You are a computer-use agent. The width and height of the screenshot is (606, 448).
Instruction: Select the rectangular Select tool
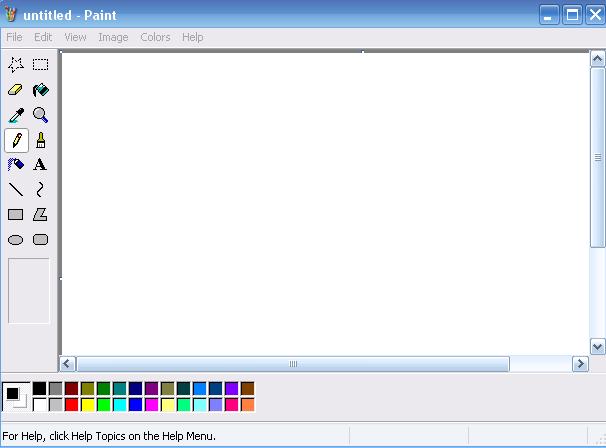click(x=41, y=65)
